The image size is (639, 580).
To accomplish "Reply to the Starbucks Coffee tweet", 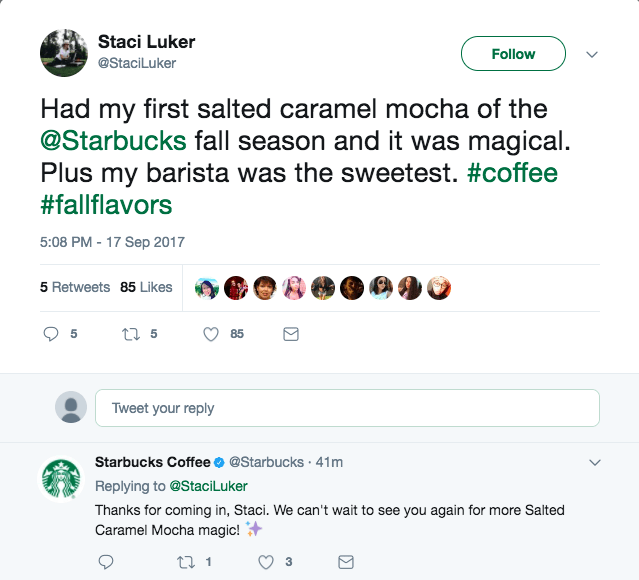I will pos(107,562).
